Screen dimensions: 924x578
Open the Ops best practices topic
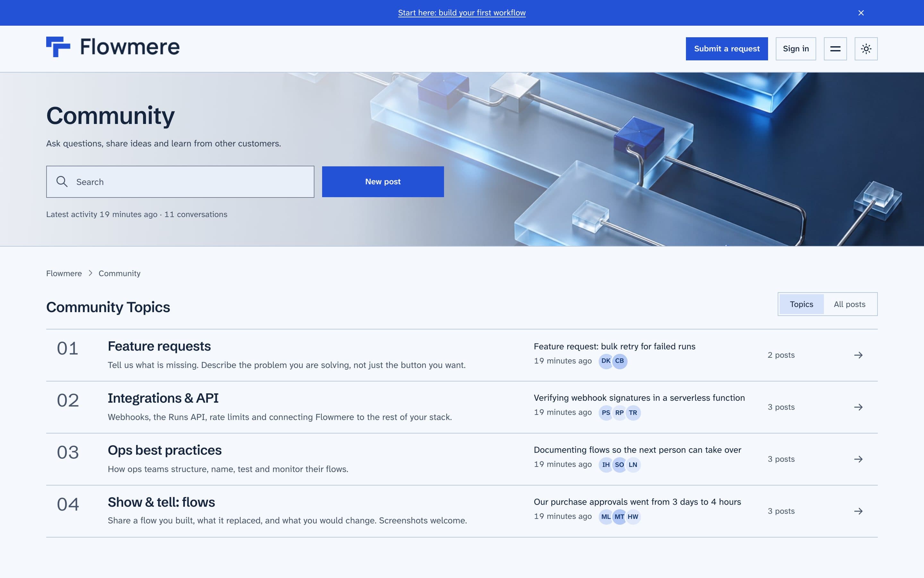point(165,450)
